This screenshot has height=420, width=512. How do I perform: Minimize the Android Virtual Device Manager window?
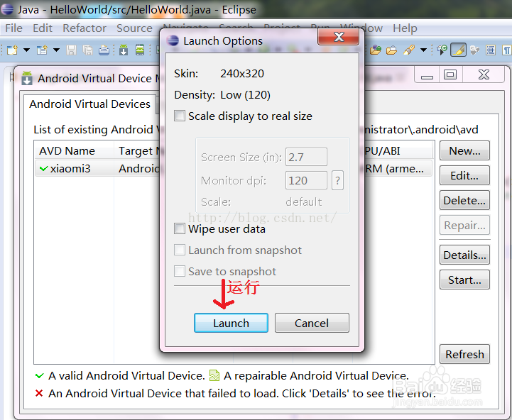click(x=427, y=74)
